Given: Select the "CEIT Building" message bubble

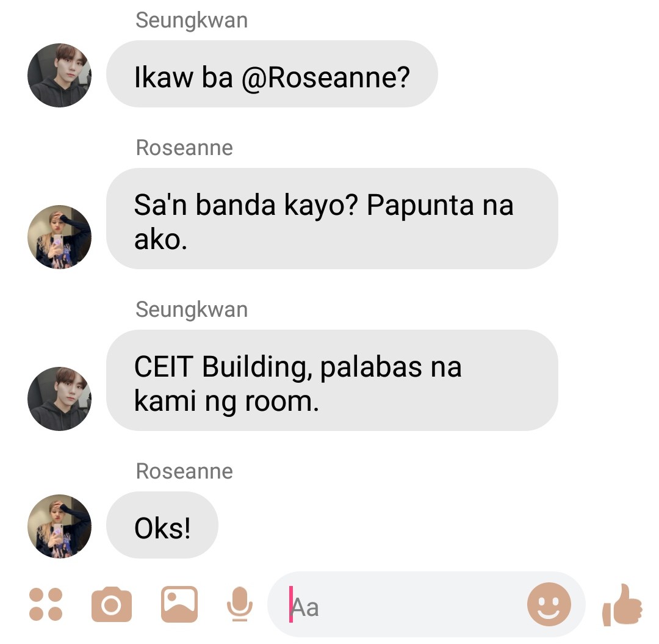Looking at the screenshot, I should [x=332, y=380].
